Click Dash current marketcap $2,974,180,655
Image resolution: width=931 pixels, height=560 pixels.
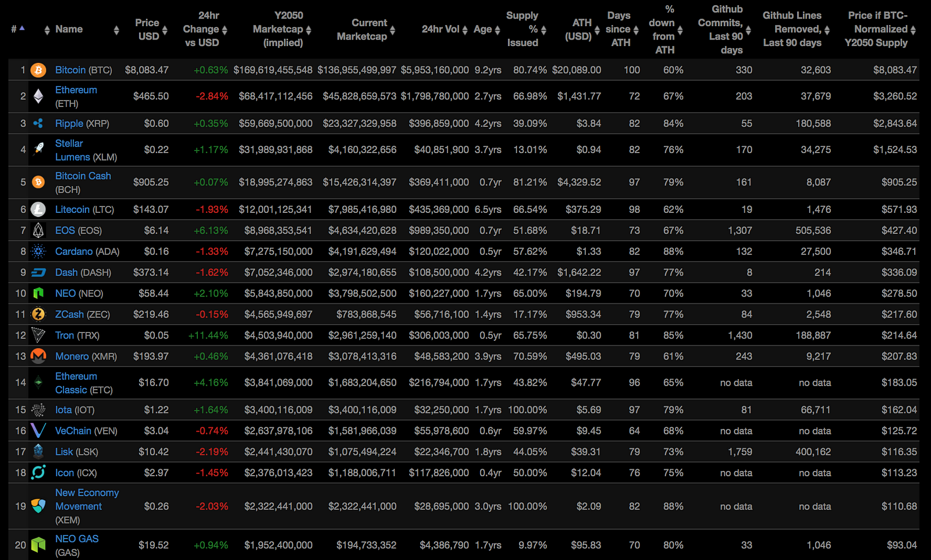coord(363,273)
